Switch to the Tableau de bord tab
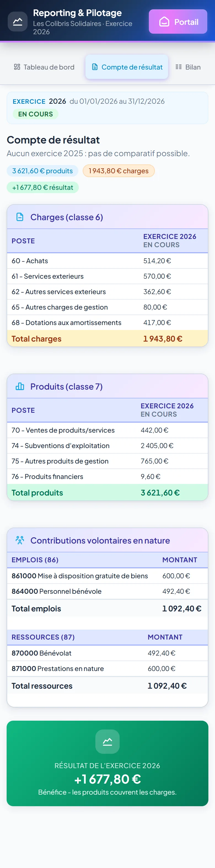Viewport: 215px width, 868px height. pos(44,67)
